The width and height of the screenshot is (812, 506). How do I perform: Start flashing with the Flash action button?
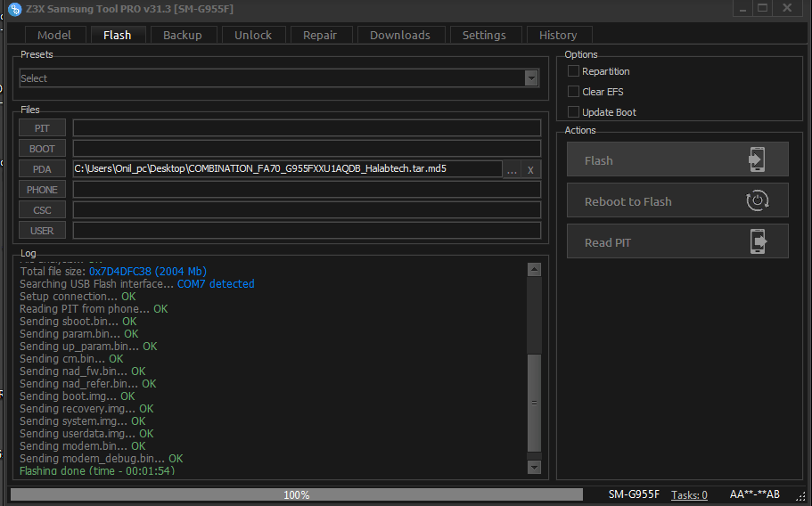click(x=677, y=159)
